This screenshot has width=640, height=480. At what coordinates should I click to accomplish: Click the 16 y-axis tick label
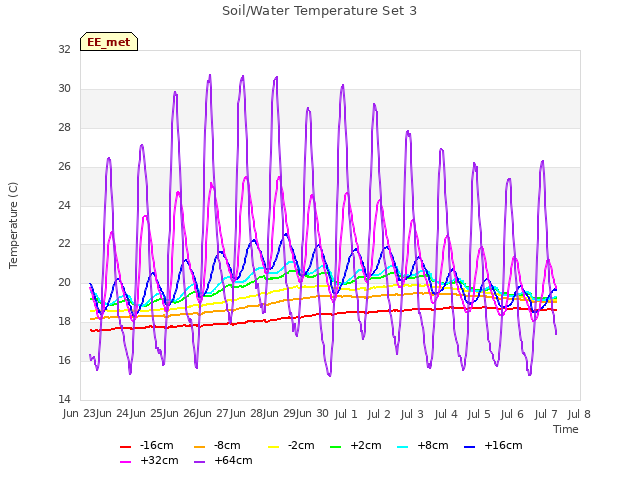coord(64,360)
